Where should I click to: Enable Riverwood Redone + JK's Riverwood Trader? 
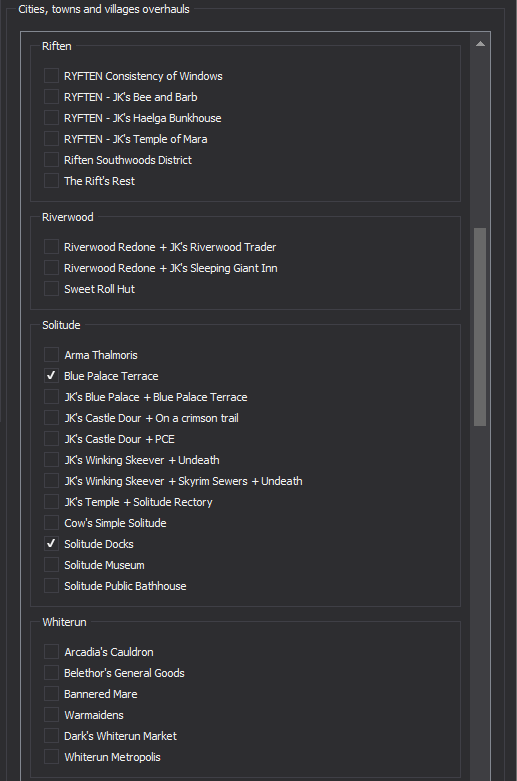tap(51, 247)
